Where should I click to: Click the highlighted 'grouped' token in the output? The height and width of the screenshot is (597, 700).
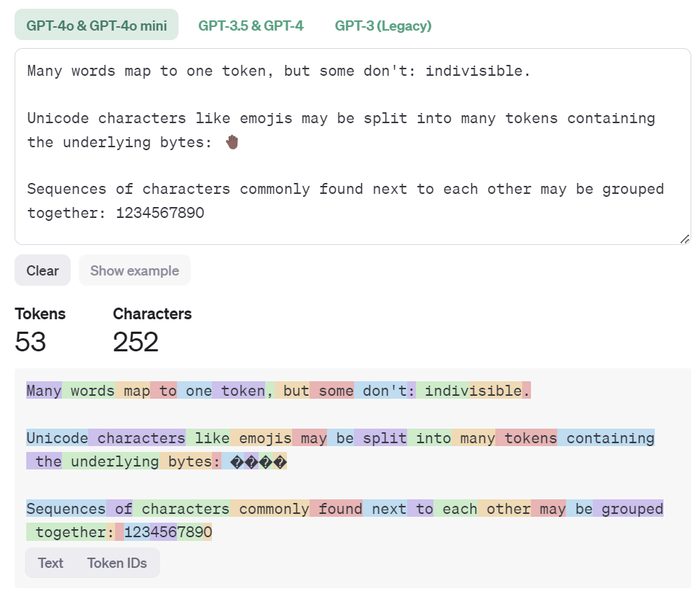[628, 509]
